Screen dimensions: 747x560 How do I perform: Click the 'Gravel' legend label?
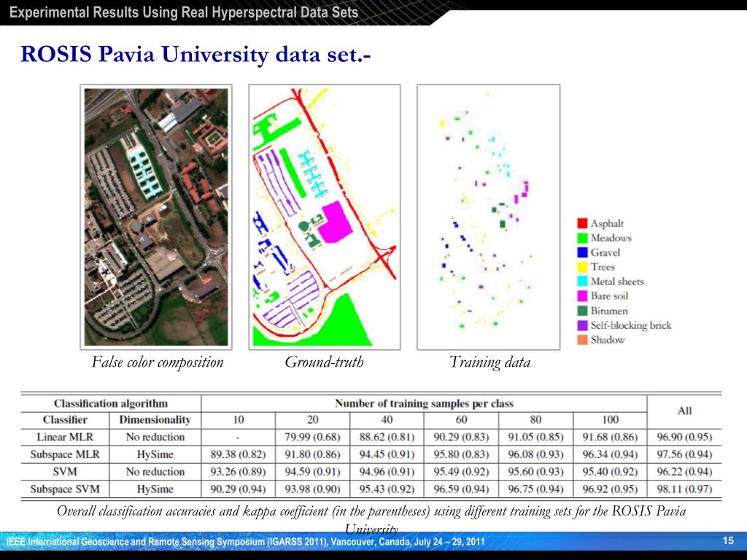605,252
